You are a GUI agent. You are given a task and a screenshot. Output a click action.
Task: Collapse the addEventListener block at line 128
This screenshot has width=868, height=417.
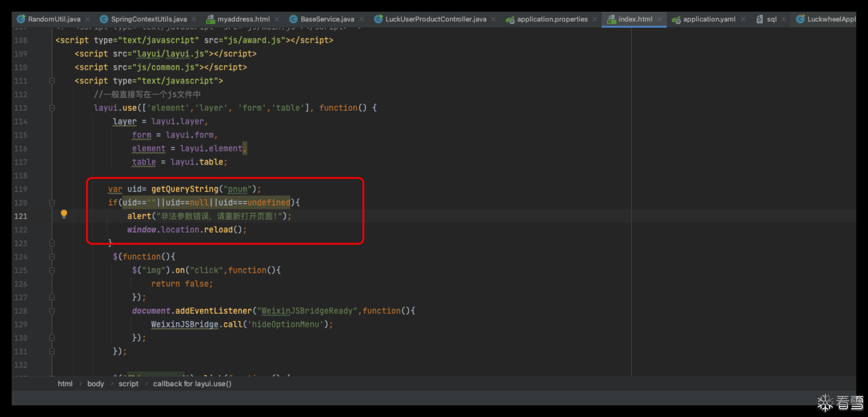coord(52,311)
